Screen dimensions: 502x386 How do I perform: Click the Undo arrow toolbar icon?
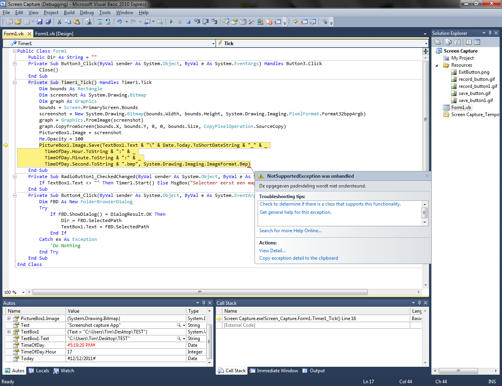click(x=119, y=22)
